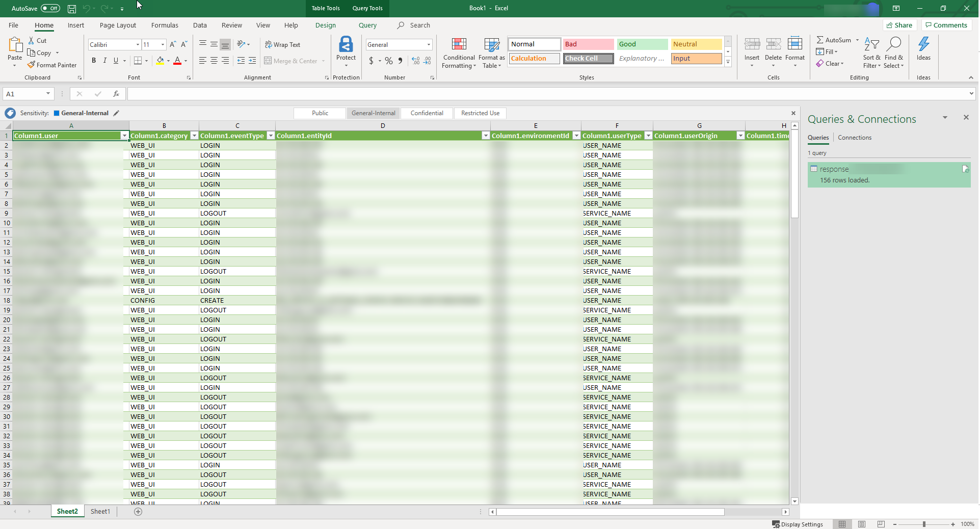This screenshot has width=980, height=529.
Task: Apply bold formatting to the cell
Action: click(x=94, y=61)
